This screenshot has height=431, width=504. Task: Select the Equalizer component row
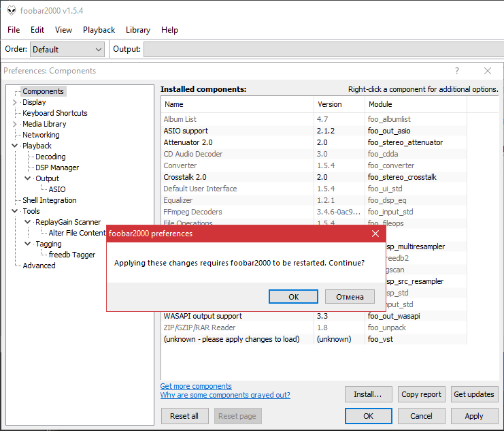pyautogui.click(x=314, y=200)
